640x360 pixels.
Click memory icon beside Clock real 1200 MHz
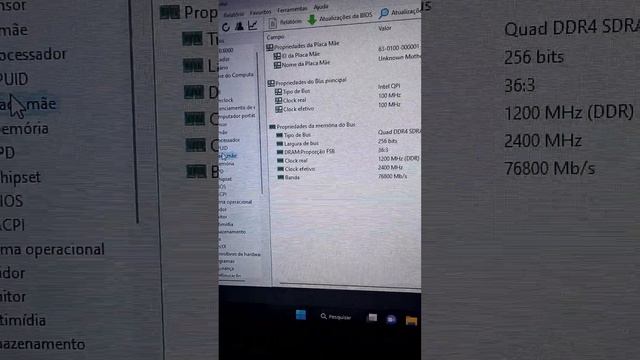pyautogui.click(x=280, y=161)
